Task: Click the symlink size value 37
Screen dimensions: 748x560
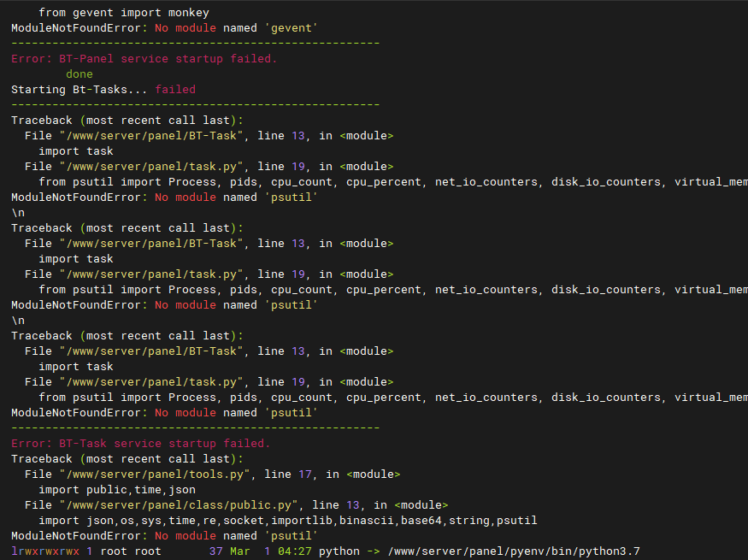Action: click(215, 551)
